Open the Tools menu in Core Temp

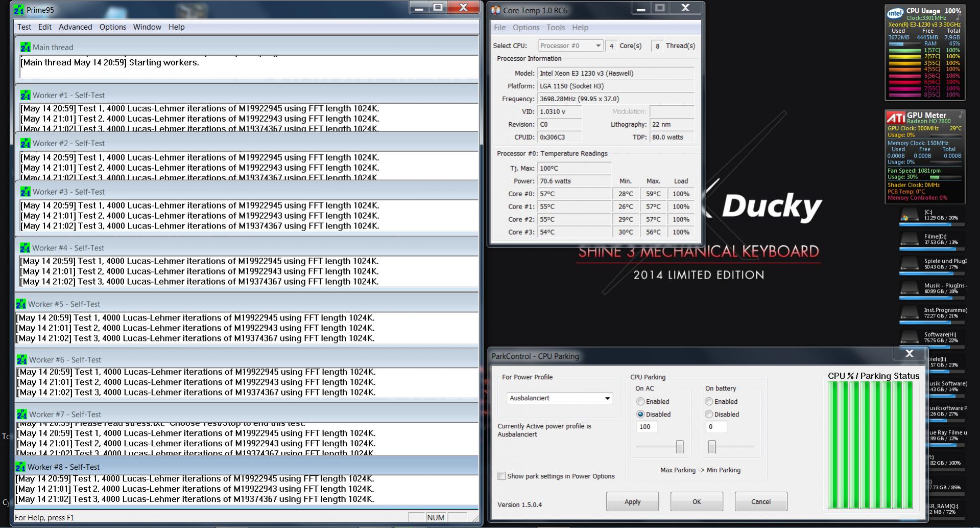556,28
